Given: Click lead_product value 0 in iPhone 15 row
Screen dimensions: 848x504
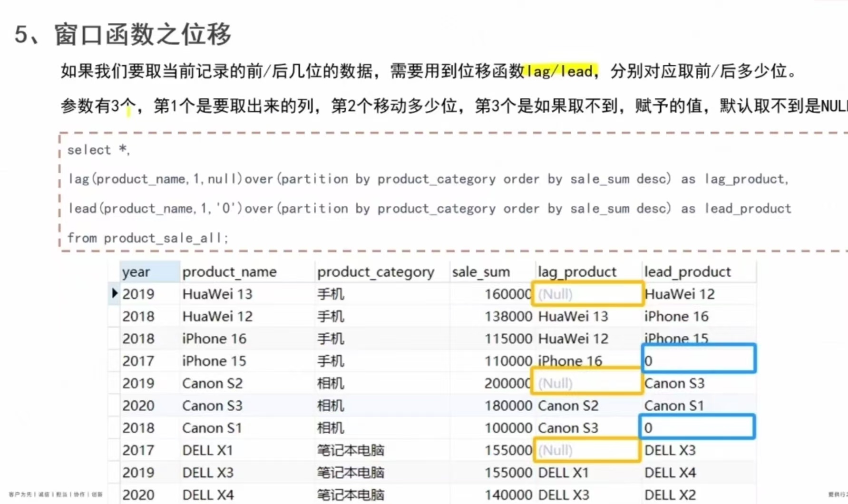Looking at the screenshot, I should tap(698, 359).
